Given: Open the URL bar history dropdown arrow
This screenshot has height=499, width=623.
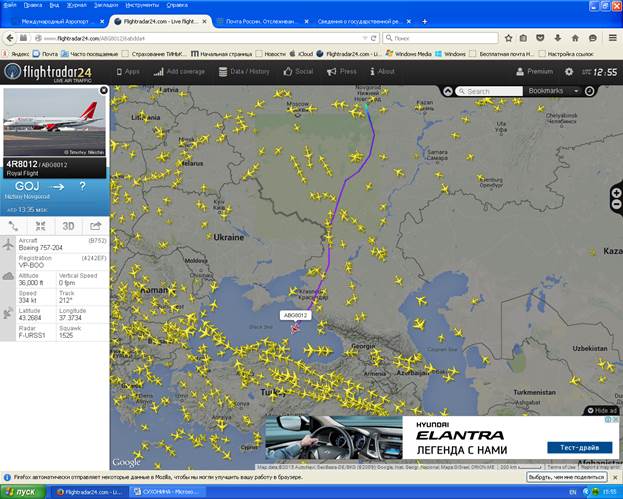Looking at the screenshot, I should (x=365, y=38).
